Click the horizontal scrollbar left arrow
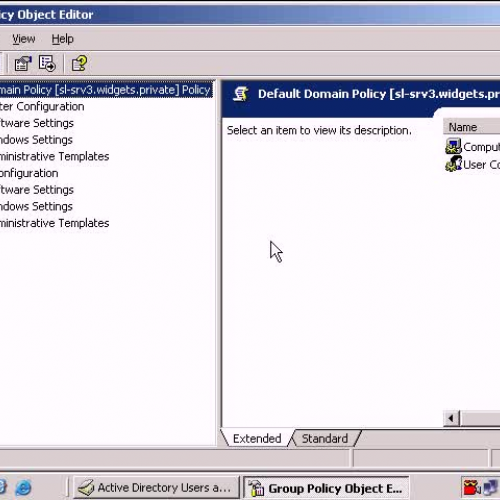This screenshot has height=500, width=500. coord(451,418)
